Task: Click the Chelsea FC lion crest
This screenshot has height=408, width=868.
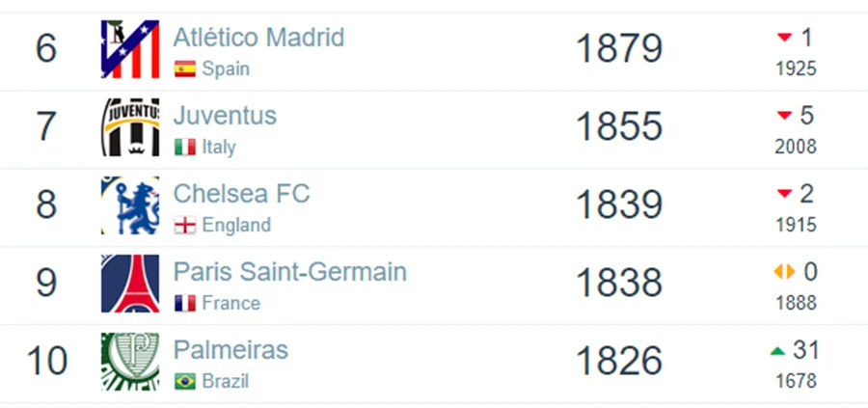Action: [130, 205]
